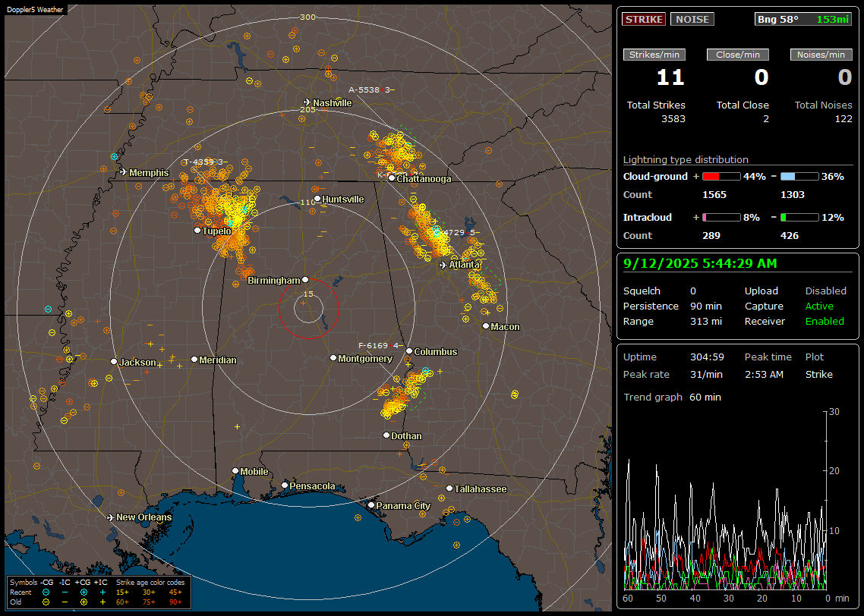The height and width of the screenshot is (616, 864).
Task: Click the Peak time value 2:53 AM
Action: (764, 374)
